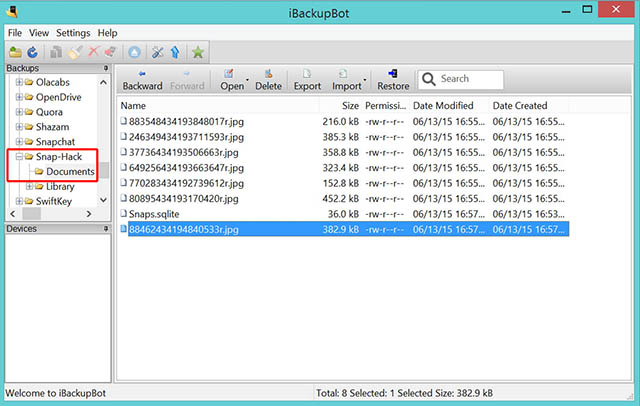Expand the Olacabs tree node
The width and height of the screenshot is (640, 406).
click(19, 82)
